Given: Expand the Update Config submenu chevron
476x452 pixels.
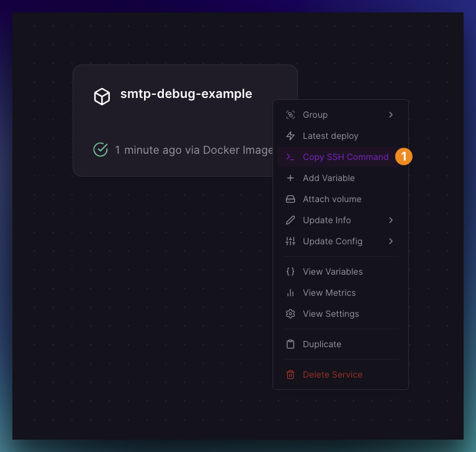Looking at the screenshot, I should [x=391, y=241].
